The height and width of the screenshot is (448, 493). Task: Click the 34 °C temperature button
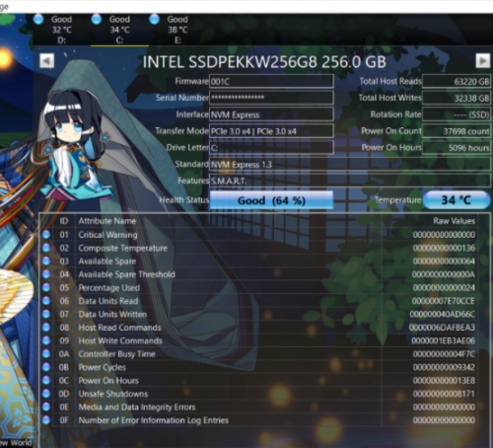[457, 200]
